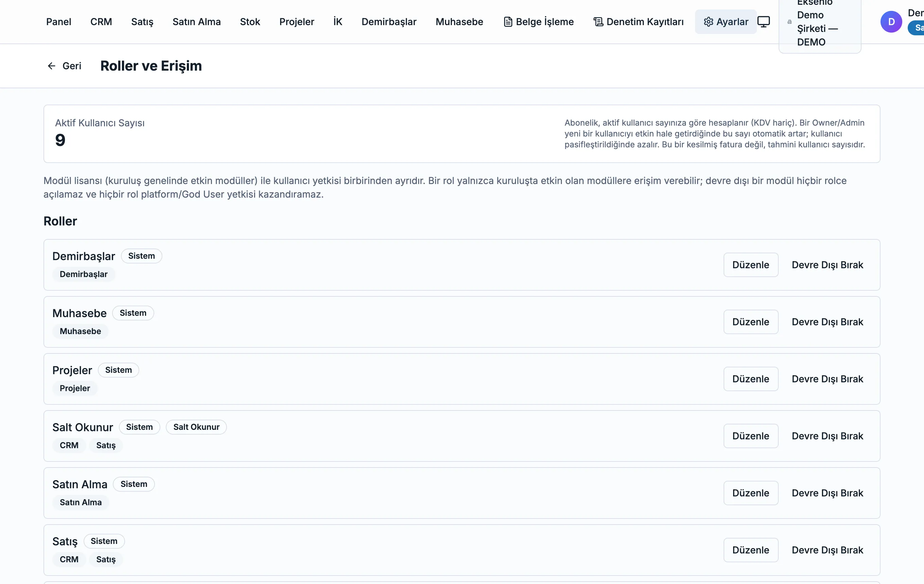Viewport: 924px width, 584px height.
Task: Click the purple D user avatar
Action: point(891,22)
